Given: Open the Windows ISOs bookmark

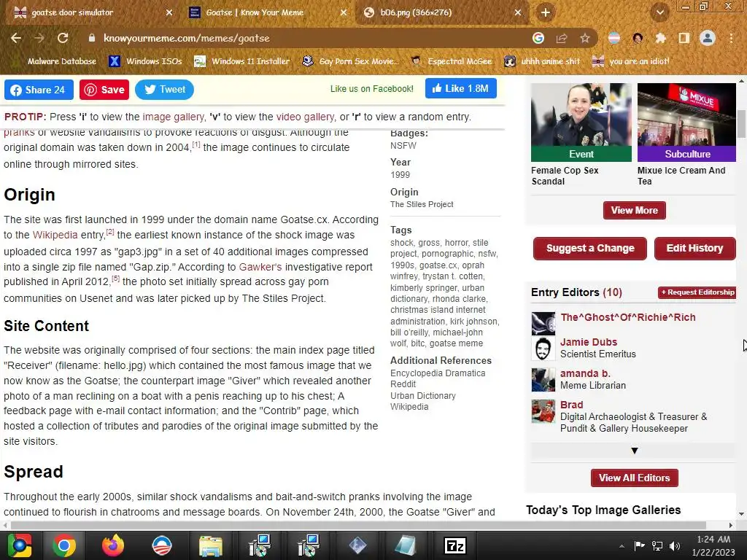Looking at the screenshot, I should tap(145, 61).
